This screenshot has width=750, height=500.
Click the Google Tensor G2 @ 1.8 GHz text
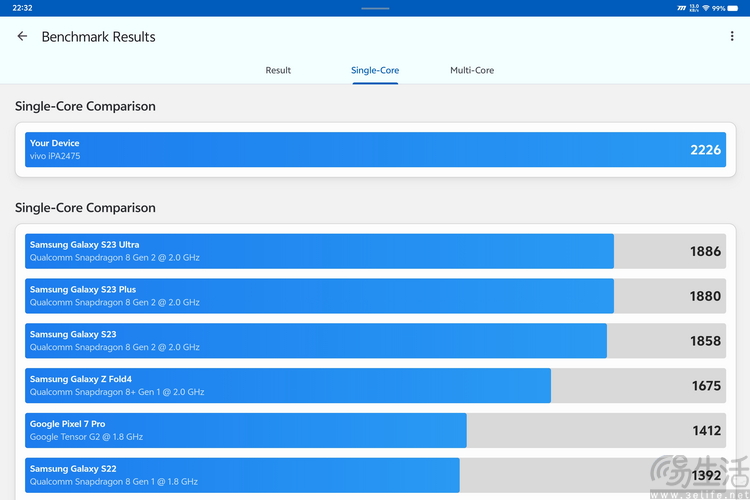coord(86,437)
